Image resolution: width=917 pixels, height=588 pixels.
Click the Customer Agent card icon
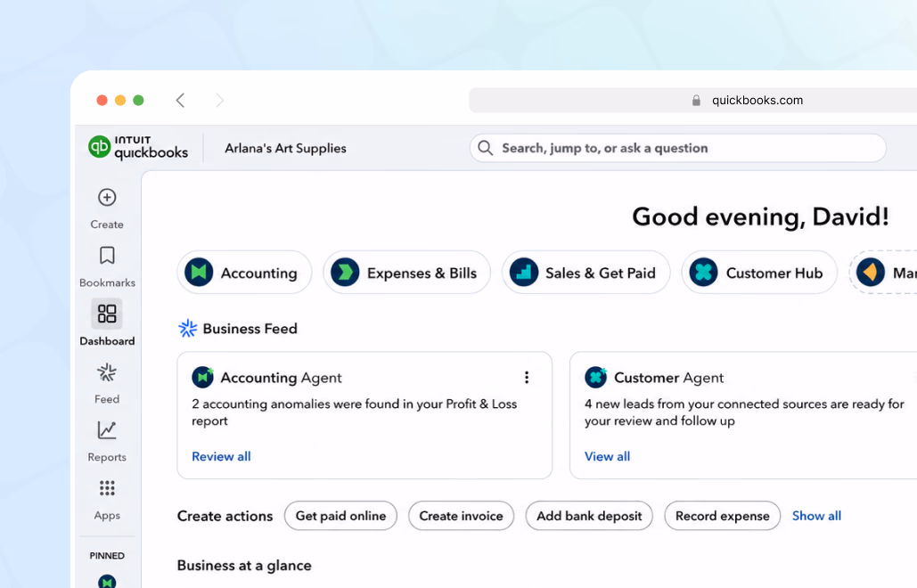pyautogui.click(x=596, y=377)
